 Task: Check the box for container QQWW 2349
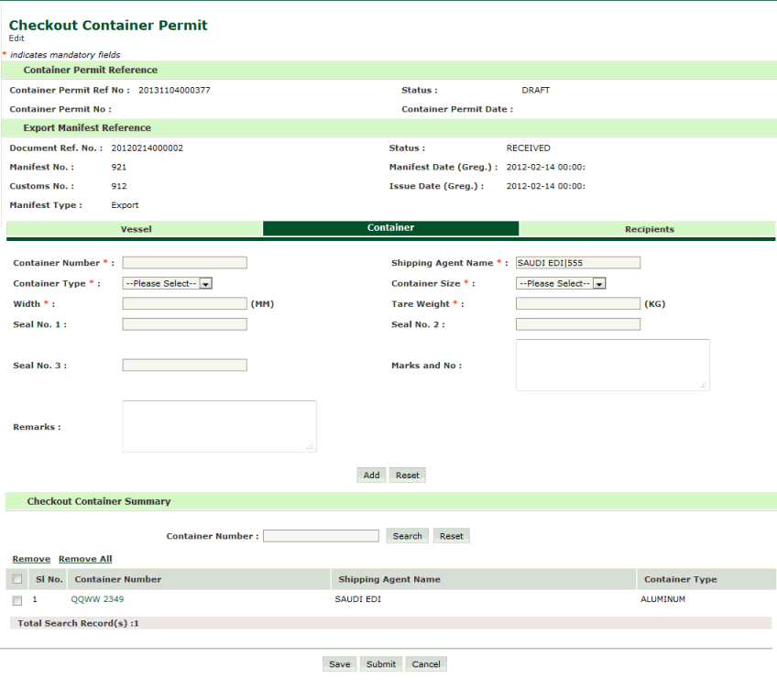coord(17,600)
